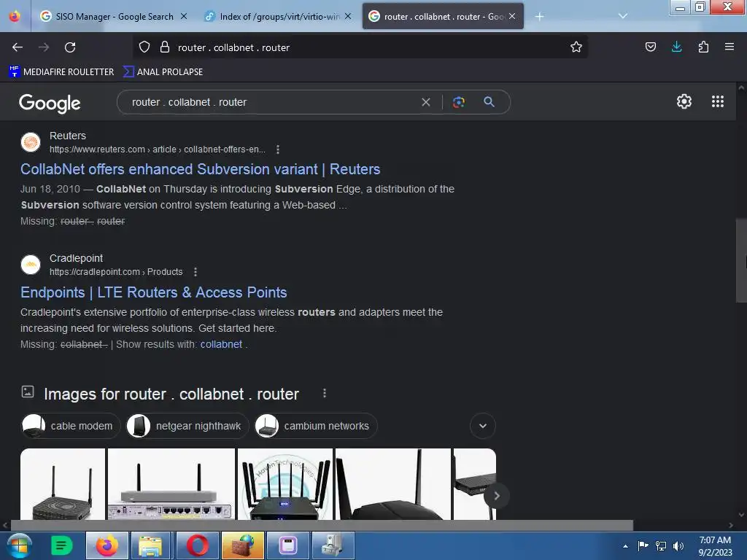Open more options for Cradlepoint result
This screenshot has width=747, height=560.
[x=196, y=272]
